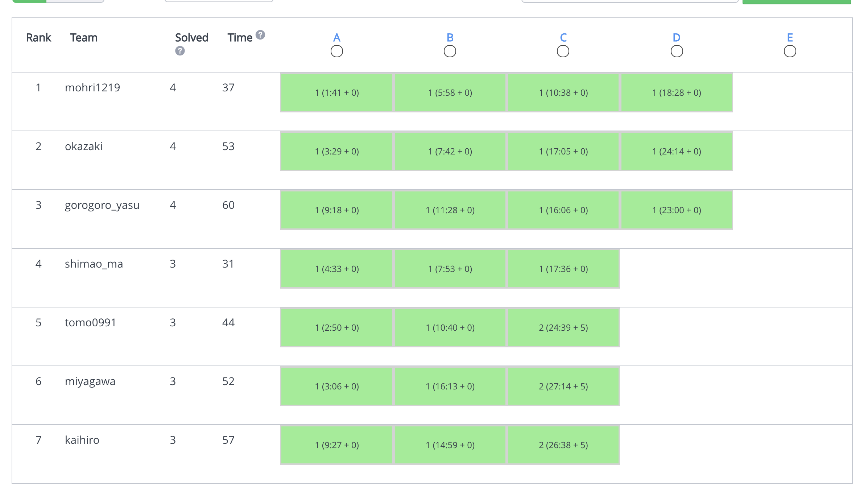The image size is (868, 504).
Task: Open problem C link in header
Action: (563, 37)
